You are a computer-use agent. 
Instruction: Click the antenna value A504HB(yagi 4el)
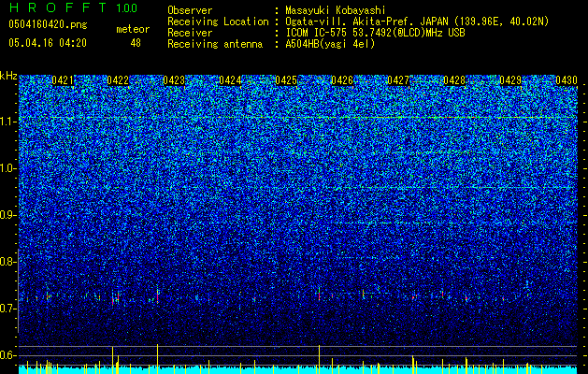(x=330, y=44)
